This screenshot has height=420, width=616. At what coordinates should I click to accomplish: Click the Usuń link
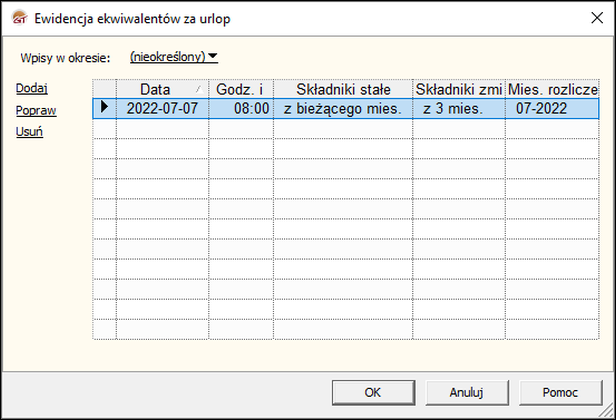click(x=29, y=131)
